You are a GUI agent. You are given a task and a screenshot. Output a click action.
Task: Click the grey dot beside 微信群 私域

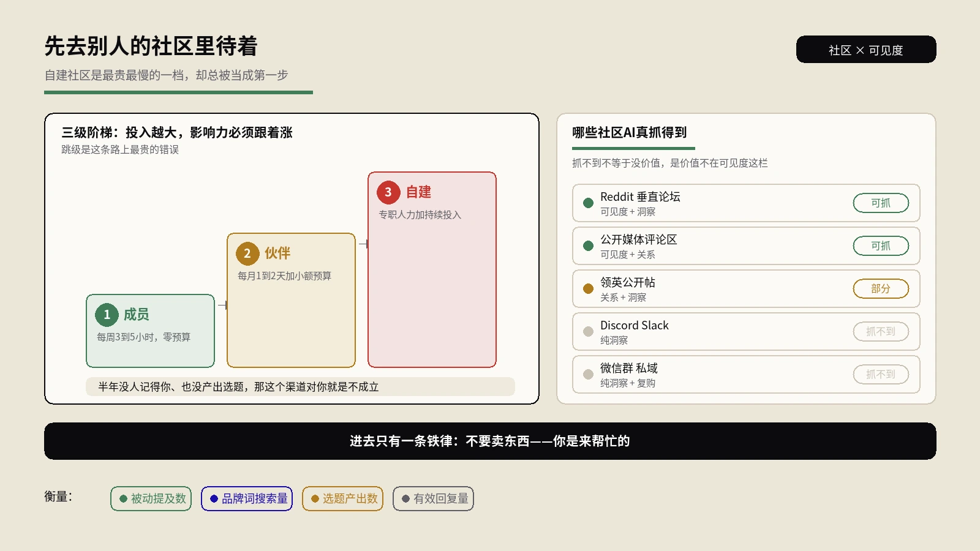pyautogui.click(x=588, y=374)
